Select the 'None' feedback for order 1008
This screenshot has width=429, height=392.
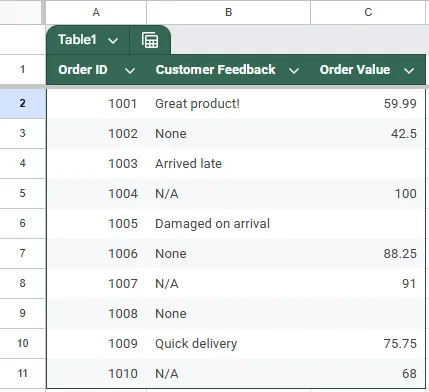pyautogui.click(x=228, y=314)
